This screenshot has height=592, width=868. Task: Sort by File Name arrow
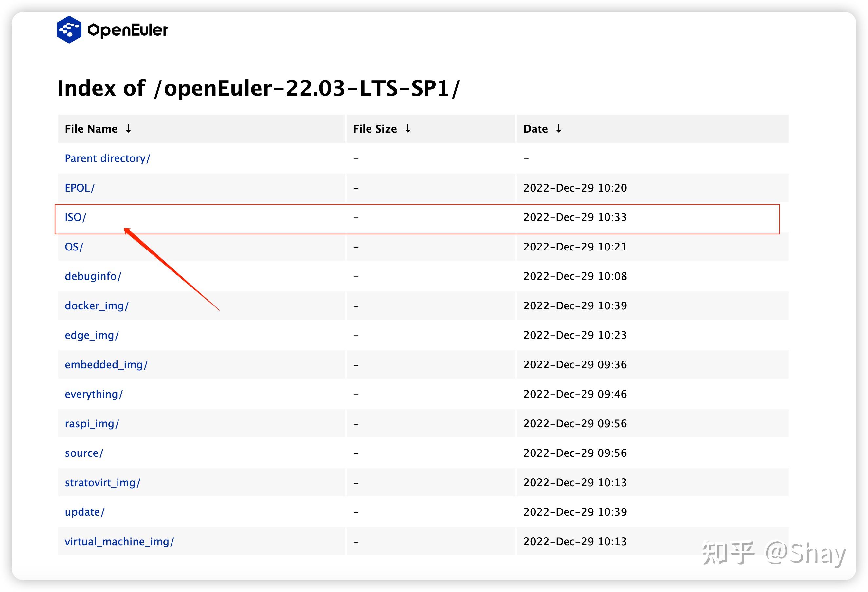click(x=128, y=129)
